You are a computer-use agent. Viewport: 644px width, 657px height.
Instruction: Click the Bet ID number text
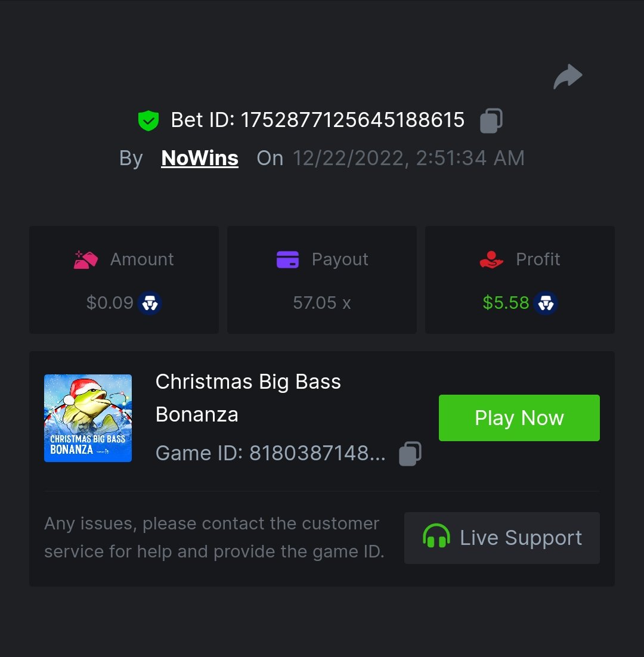[352, 120]
